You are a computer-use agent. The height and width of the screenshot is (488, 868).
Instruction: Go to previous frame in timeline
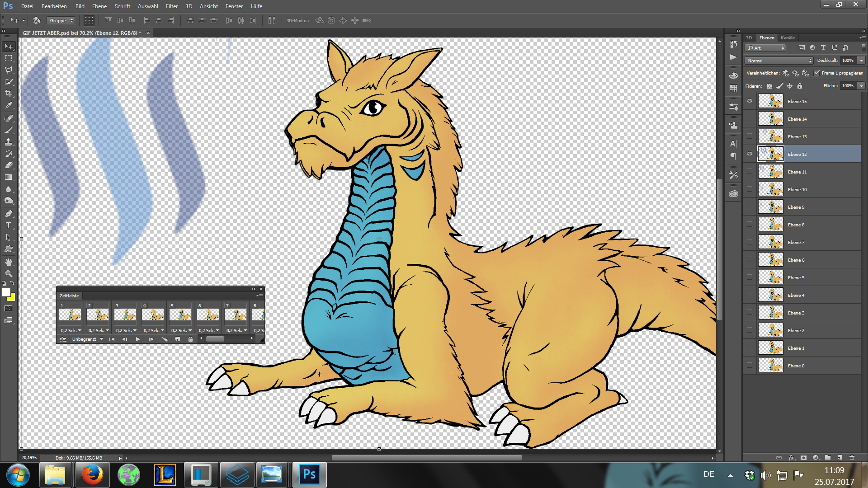pos(125,339)
